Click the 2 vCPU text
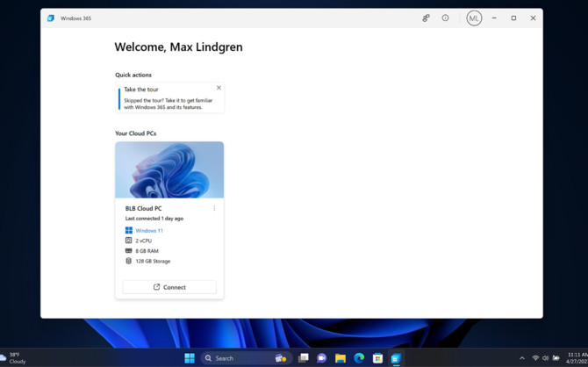Image resolution: width=588 pixels, height=367 pixels. tap(144, 241)
